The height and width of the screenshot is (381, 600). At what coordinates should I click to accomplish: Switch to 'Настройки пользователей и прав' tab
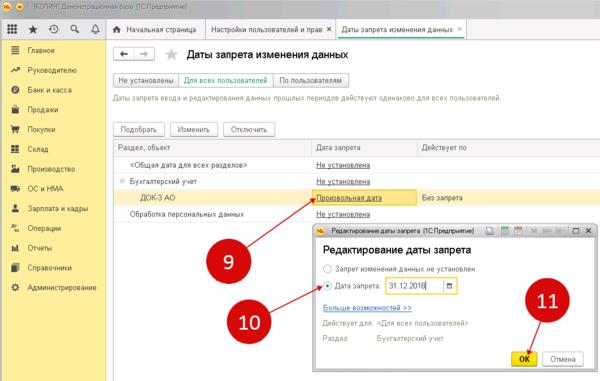coord(267,29)
